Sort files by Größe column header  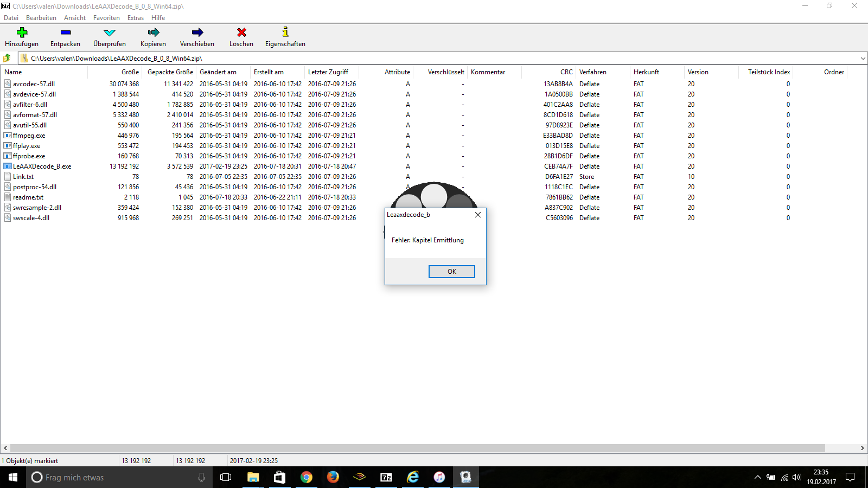pyautogui.click(x=130, y=72)
